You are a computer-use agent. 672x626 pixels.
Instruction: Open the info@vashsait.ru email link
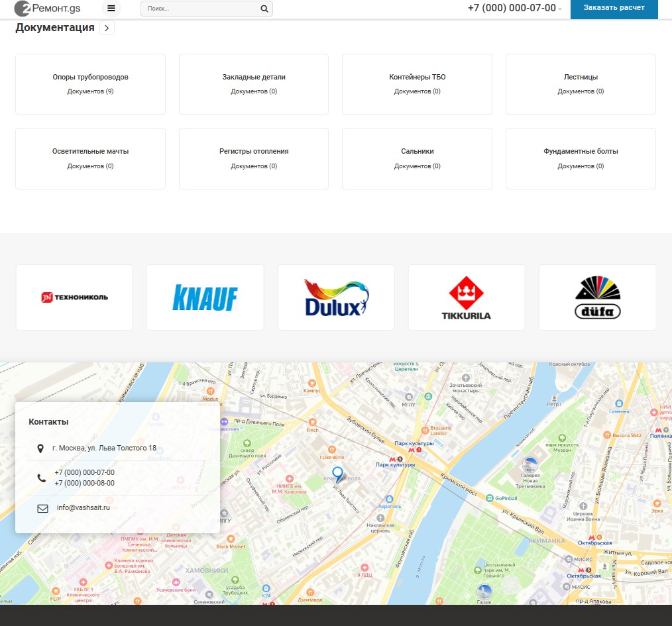83,507
